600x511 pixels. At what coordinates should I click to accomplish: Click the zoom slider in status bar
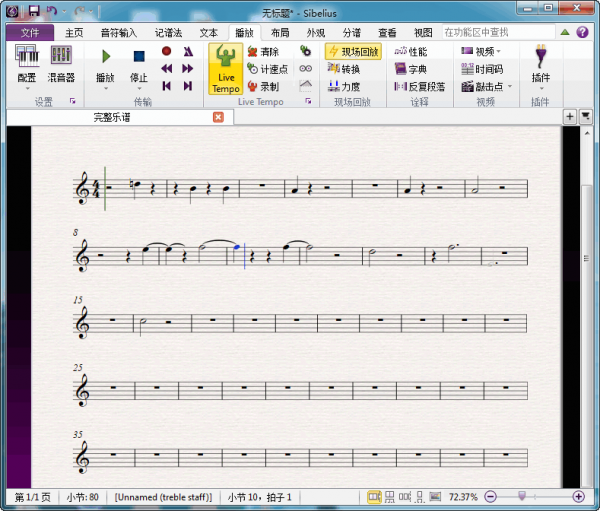pyautogui.click(x=520, y=497)
